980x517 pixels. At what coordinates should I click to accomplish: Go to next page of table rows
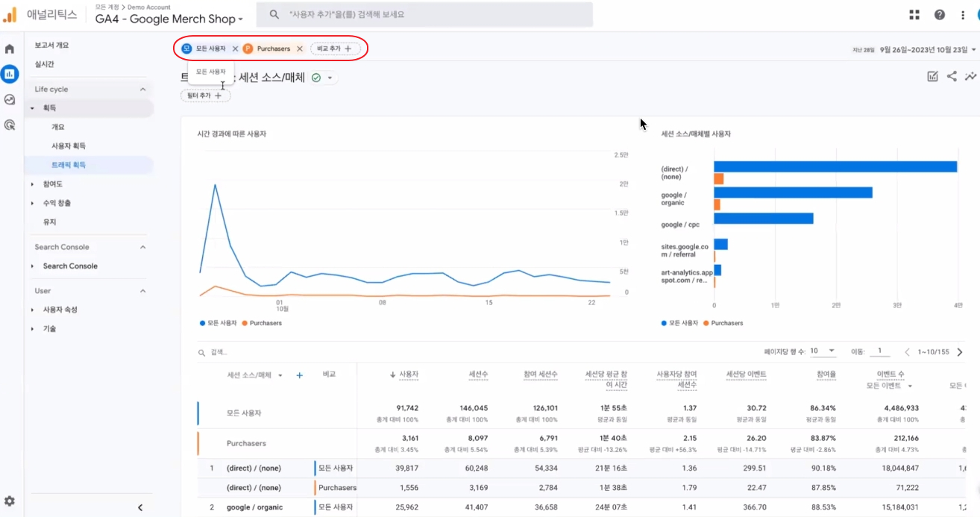pos(958,351)
